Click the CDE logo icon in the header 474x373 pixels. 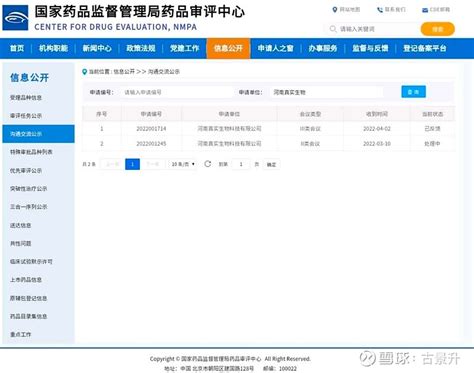pos(15,18)
